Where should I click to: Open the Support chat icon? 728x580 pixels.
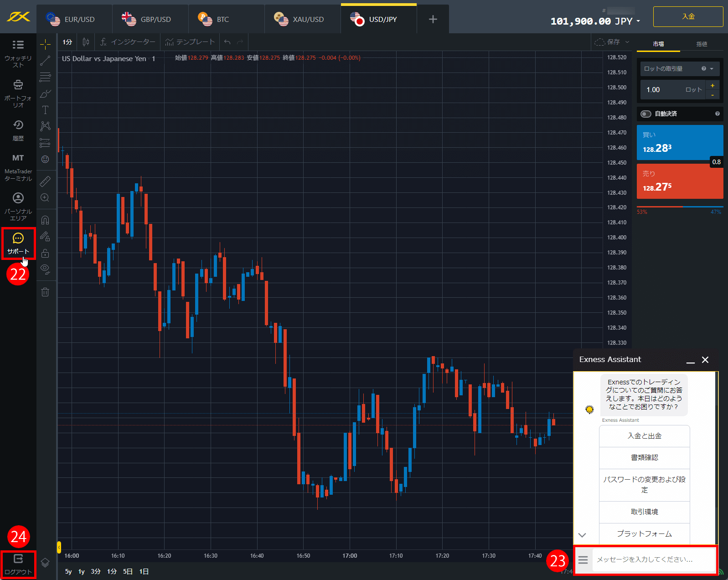click(18, 238)
